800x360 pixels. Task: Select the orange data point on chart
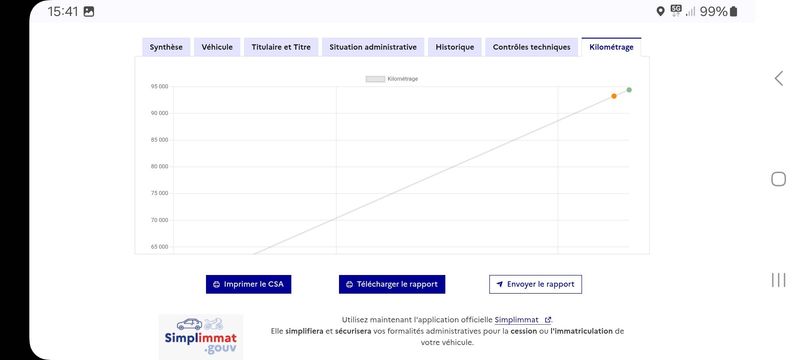[614, 96]
